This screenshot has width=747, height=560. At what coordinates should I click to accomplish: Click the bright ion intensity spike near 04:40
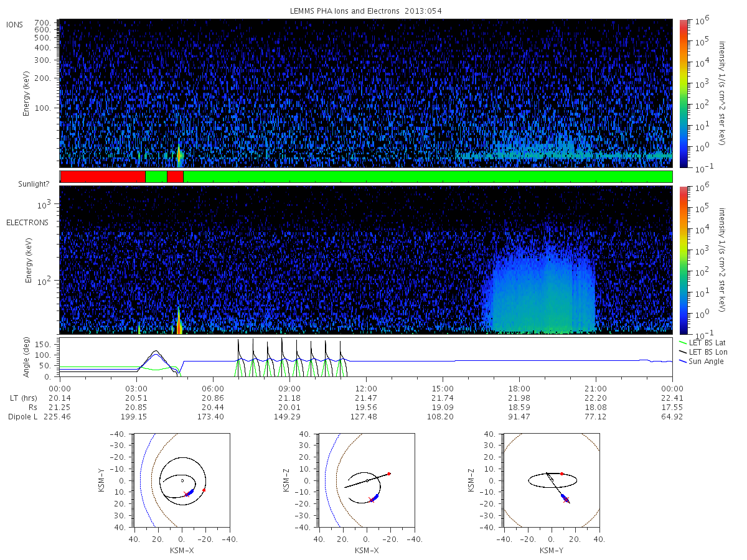click(179, 155)
